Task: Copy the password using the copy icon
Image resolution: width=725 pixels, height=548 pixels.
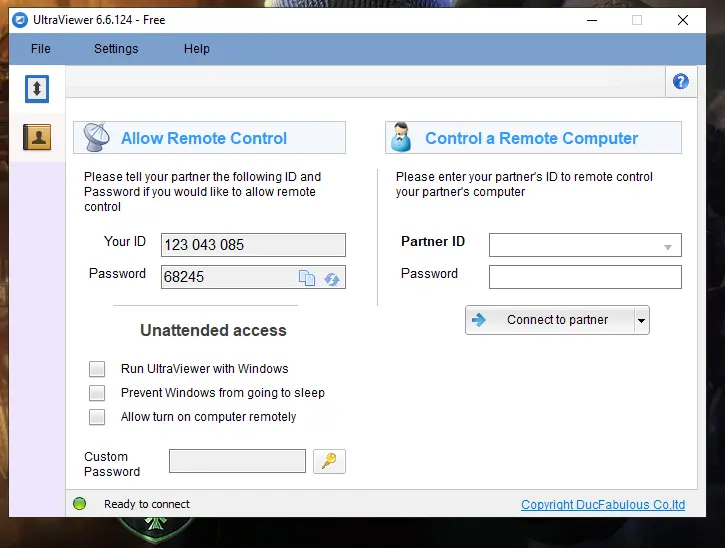Action: pos(307,278)
